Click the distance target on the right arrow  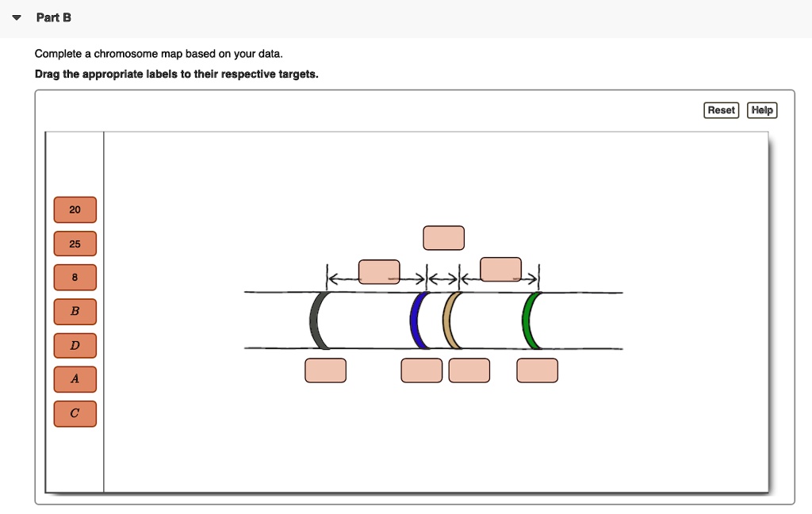pyautogui.click(x=501, y=268)
